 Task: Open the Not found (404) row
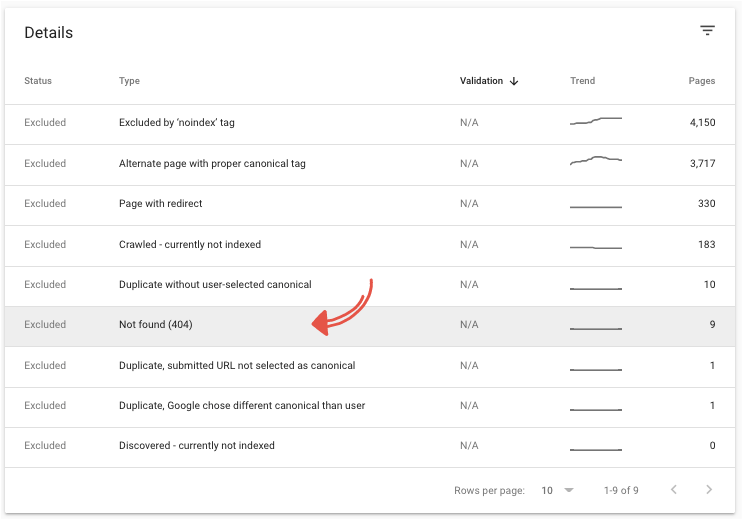point(155,325)
